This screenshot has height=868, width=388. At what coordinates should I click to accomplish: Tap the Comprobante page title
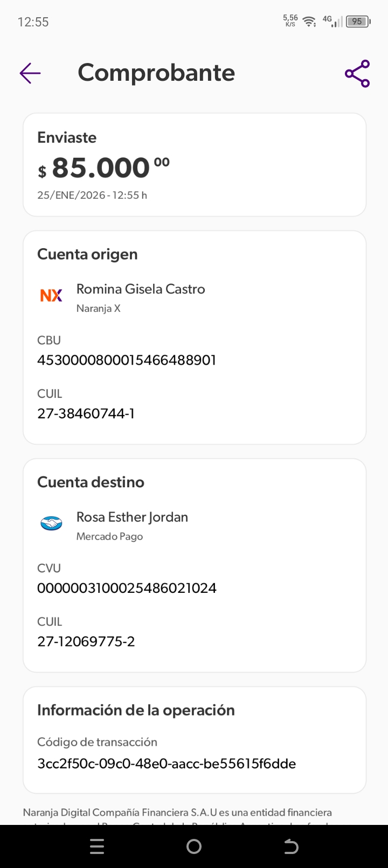(156, 73)
